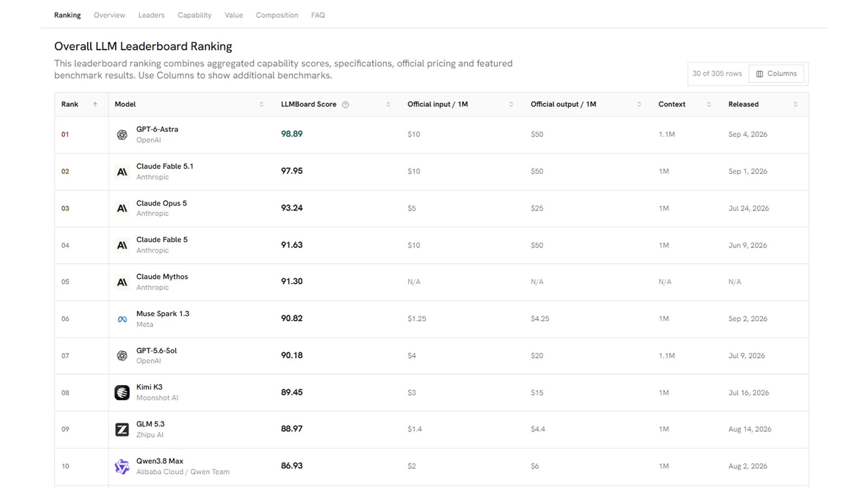Open the GPT-6-Astra model link
The width and height of the screenshot is (868, 488).
pos(157,129)
